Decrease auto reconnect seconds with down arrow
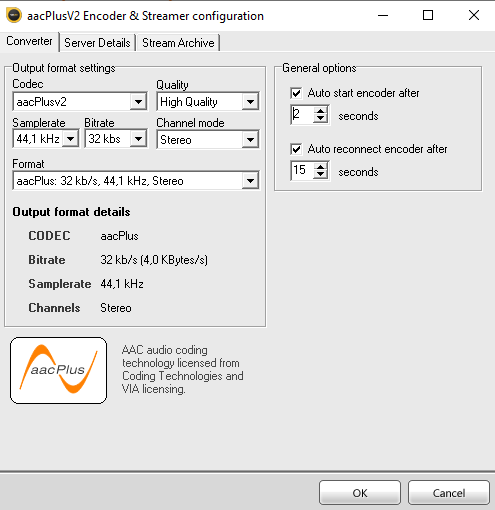The height and width of the screenshot is (510, 495). [x=320, y=175]
